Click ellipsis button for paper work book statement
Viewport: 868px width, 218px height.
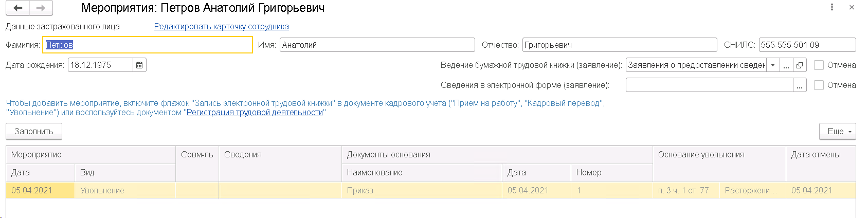tap(786, 65)
